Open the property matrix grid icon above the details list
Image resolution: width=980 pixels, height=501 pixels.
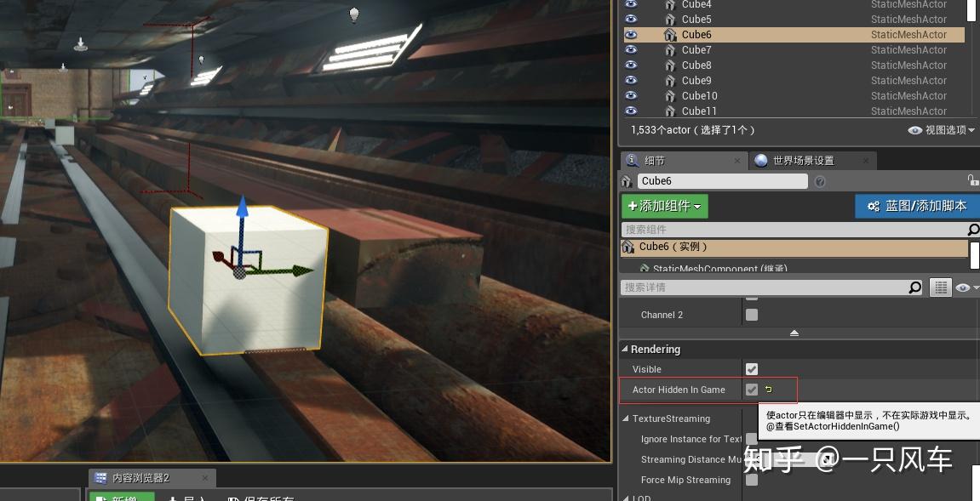click(x=940, y=287)
